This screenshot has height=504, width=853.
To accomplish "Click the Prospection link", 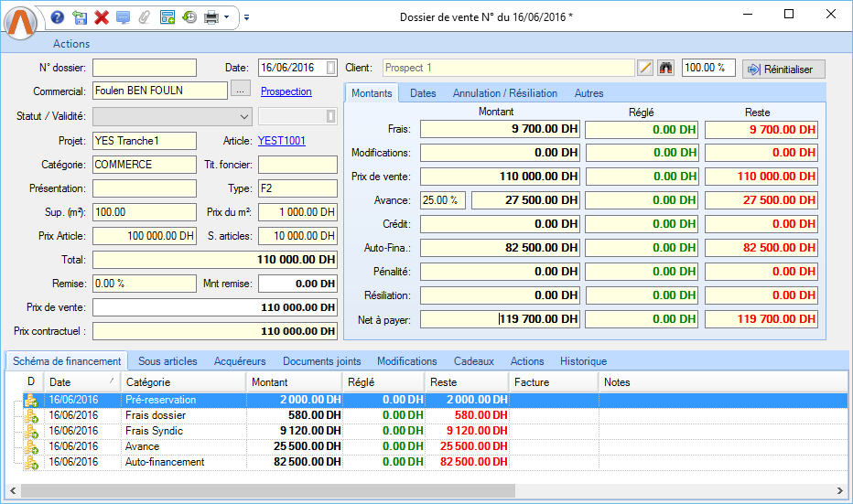I will click(286, 91).
